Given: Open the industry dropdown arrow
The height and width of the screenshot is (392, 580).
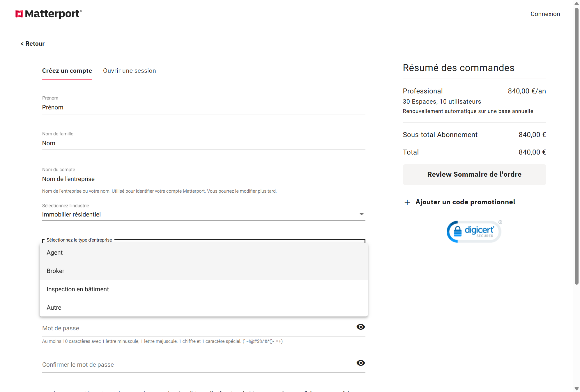Looking at the screenshot, I should (361, 214).
